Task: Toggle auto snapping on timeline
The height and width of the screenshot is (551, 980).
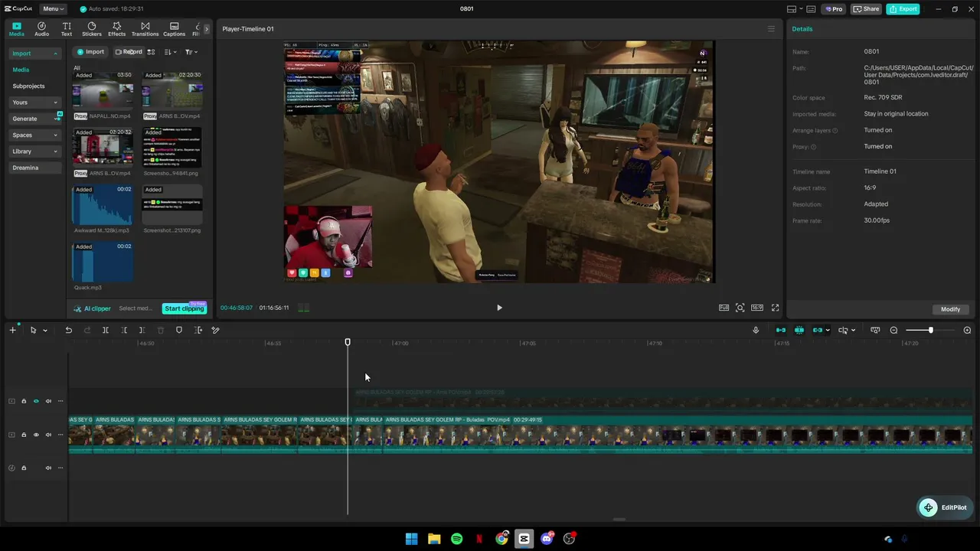Action: click(799, 330)
